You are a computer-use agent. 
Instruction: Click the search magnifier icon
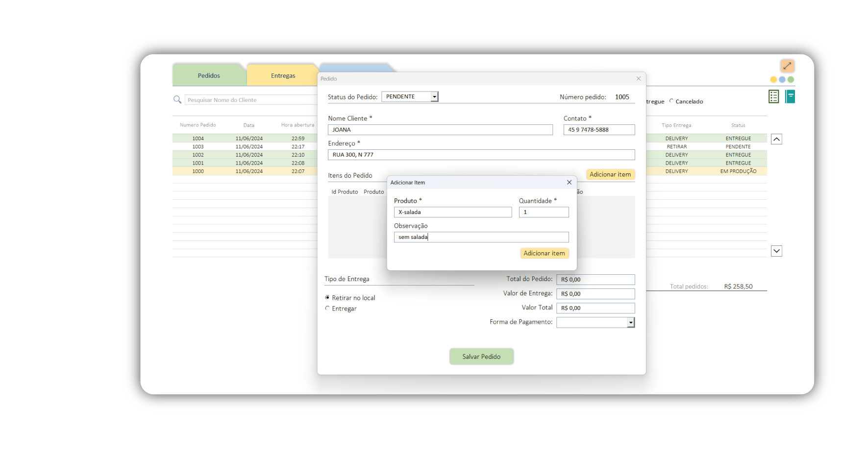(177, 100)
